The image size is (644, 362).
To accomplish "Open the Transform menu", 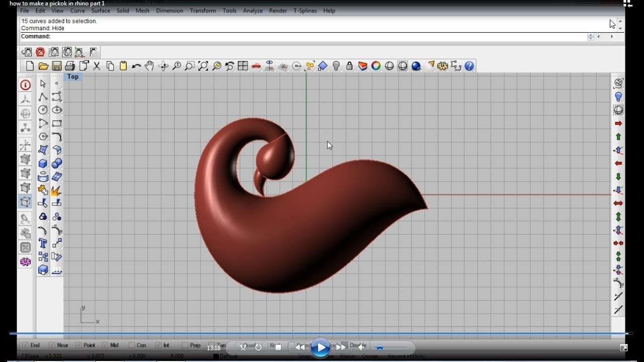I will pyautogui.click(x=203, y=11).
